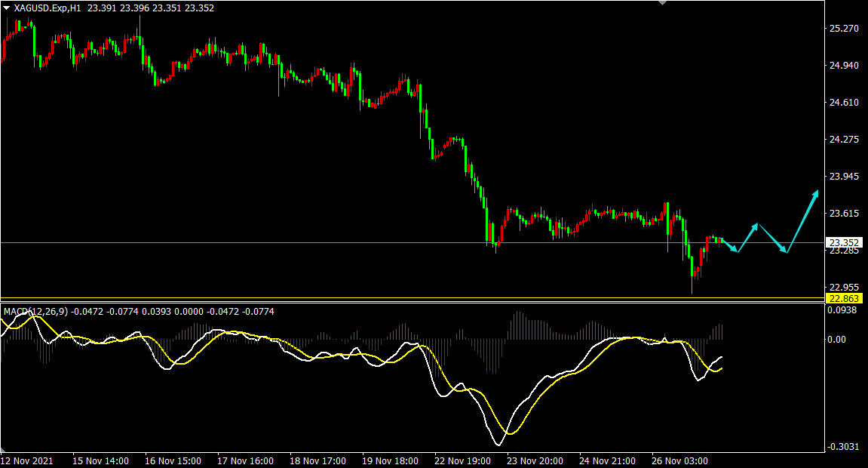
Task: Click the white MACD line at its lowest trough
Action: [x=497, y=445]
